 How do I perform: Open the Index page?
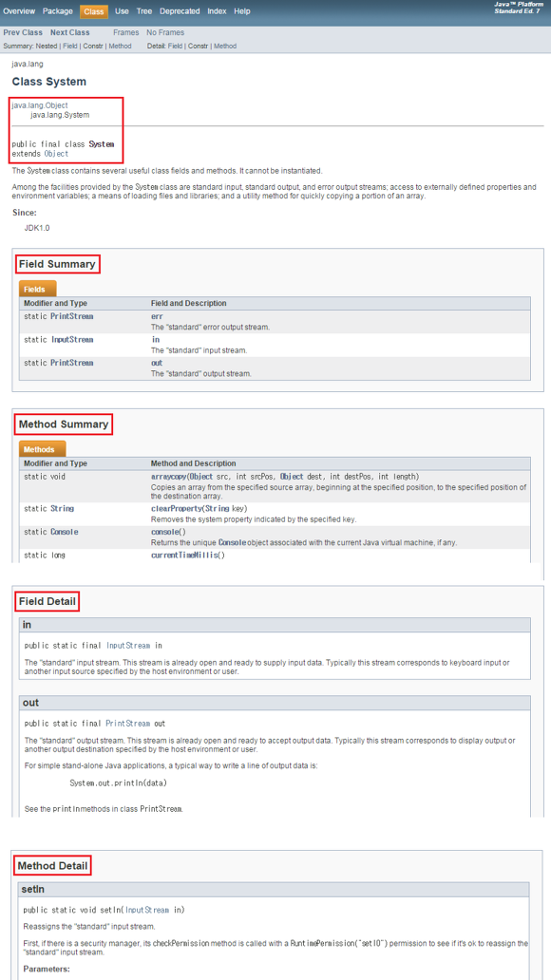coord(217,11)
